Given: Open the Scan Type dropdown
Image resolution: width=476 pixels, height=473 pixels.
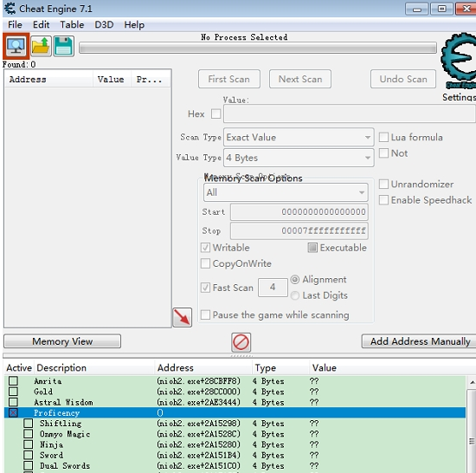Looking at the screenshot, I should point(299,138).
